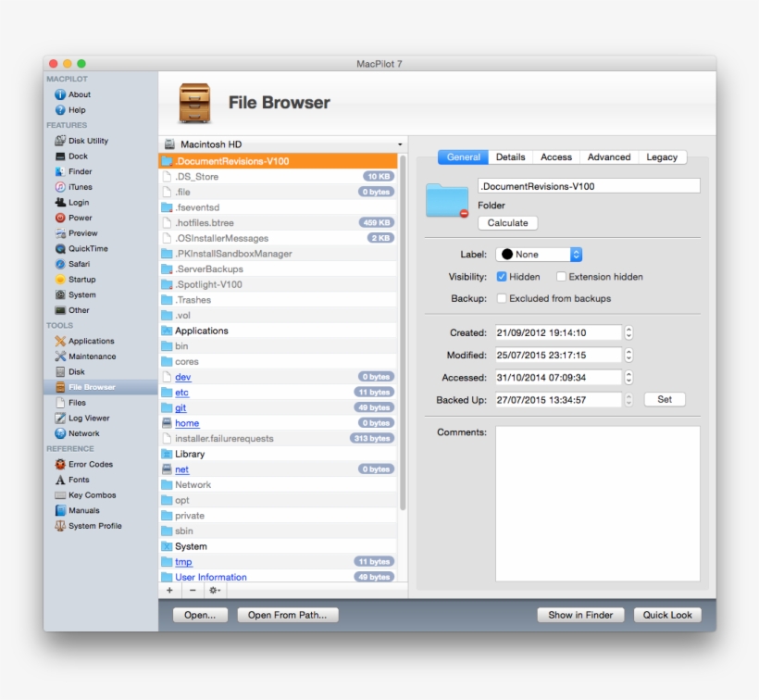The image size is (759, 700).
Task: Select the Safari tool in the sidebar
Action: click(x=75, y=264)
